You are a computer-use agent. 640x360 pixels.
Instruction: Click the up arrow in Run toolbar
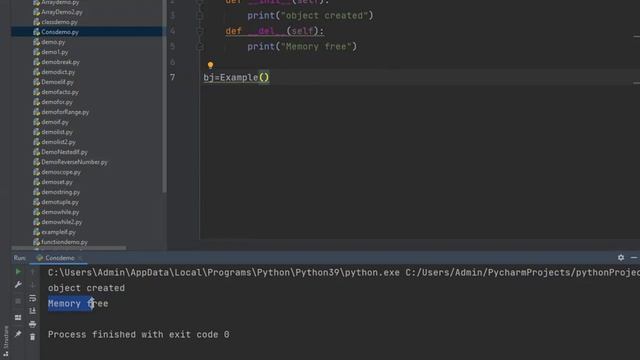(33, 272)
